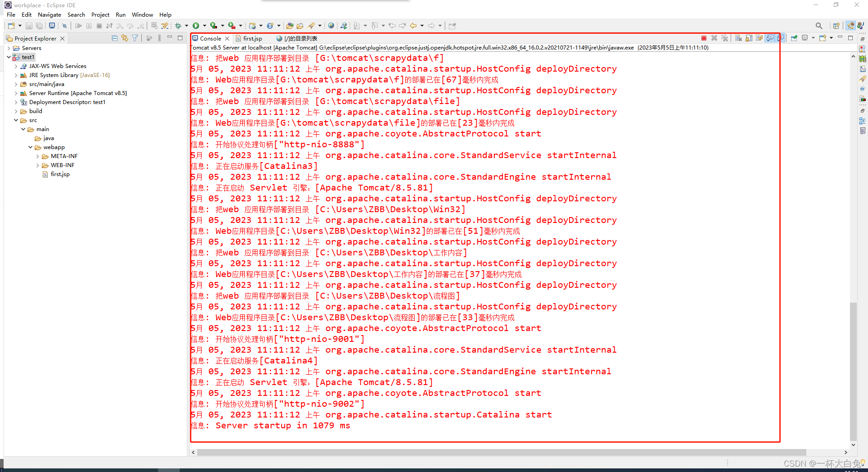
Task: Click the console vertical scrollbar thumb
Action: [853, 372]
